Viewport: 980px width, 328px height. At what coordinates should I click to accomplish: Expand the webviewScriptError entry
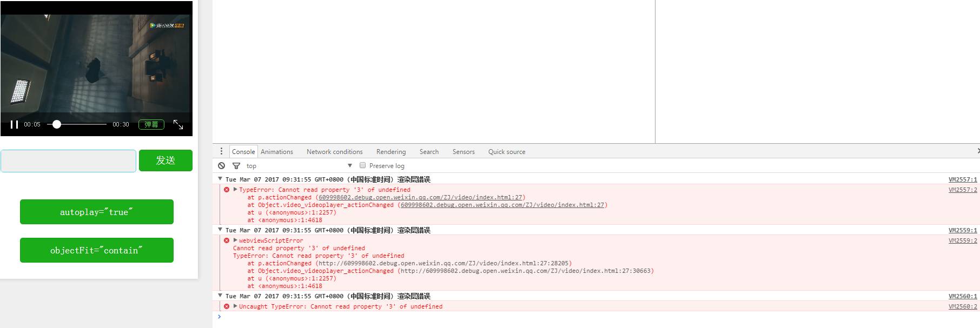[235, 240]
